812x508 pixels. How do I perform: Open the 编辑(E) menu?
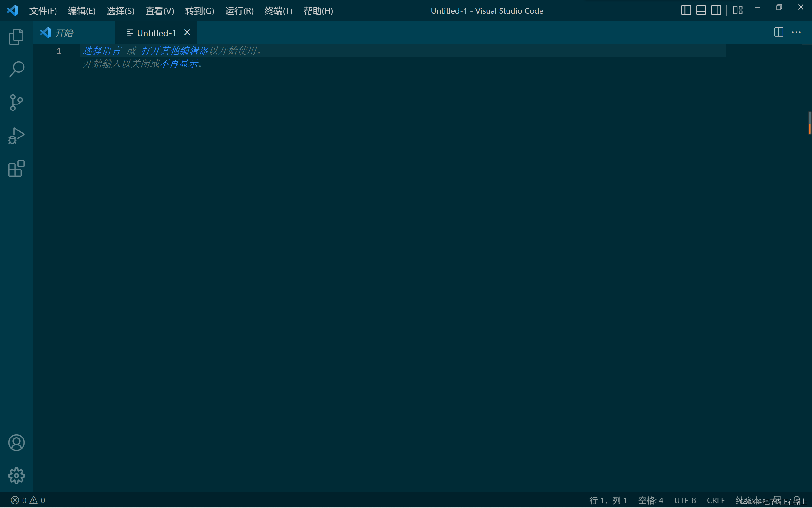coord(82,11)
